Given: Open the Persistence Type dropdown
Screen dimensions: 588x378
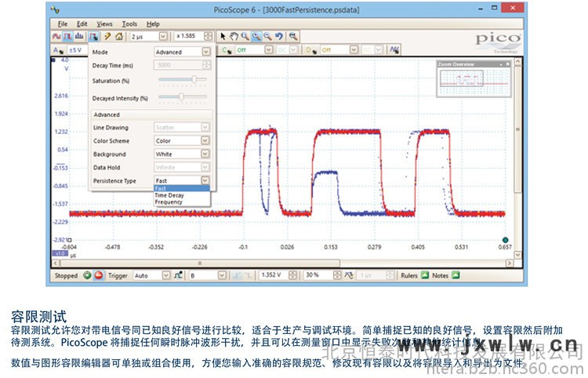Looking at the screenshot, I should [182, 180].
